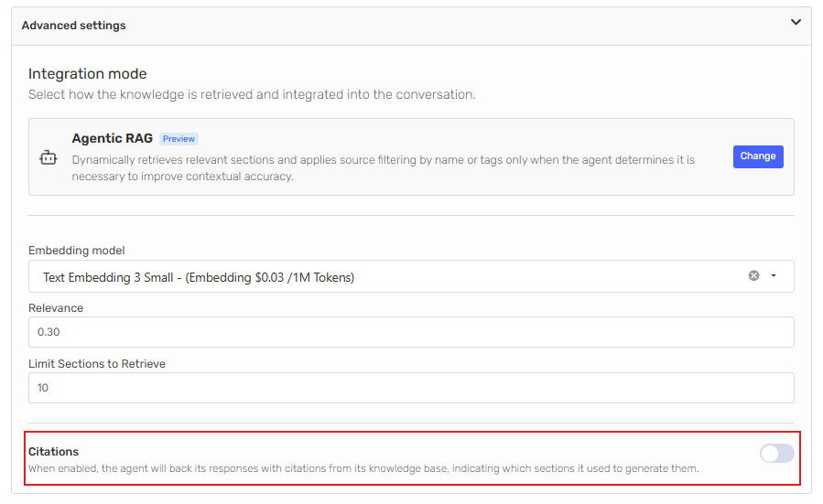Click the Agentic RAG title
This screenshot has width=823, height=504.
(113, 138)
